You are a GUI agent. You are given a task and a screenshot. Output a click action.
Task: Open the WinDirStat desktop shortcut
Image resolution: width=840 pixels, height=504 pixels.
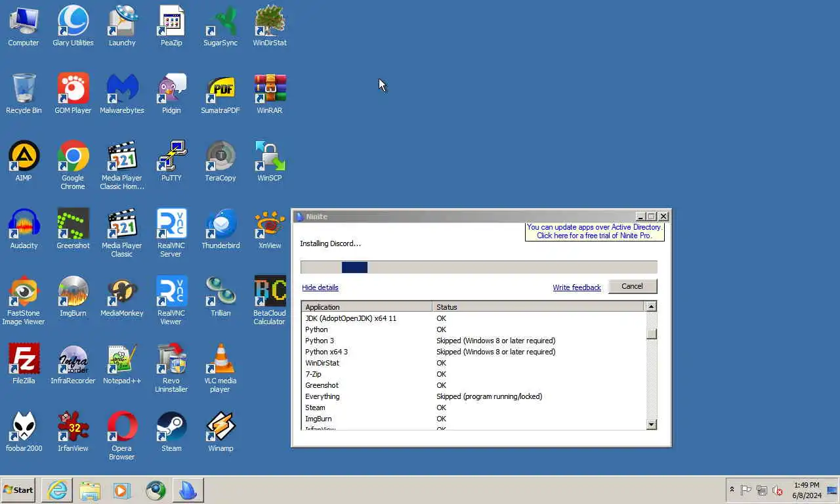pyautogui.click(x=270, y=26)
